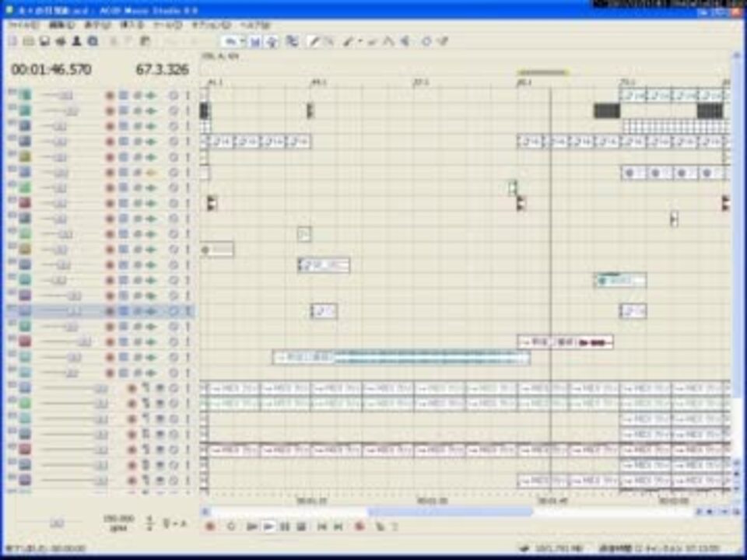The height and width of the screenshot is (560, 747).
Task: Click the Play transport button
Action: pos(268,527)
